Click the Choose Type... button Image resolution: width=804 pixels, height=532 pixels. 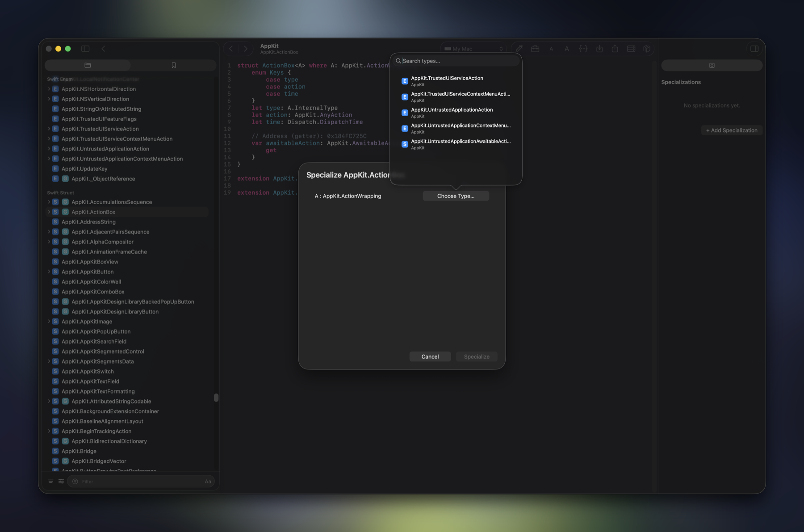tap(456, 196)
